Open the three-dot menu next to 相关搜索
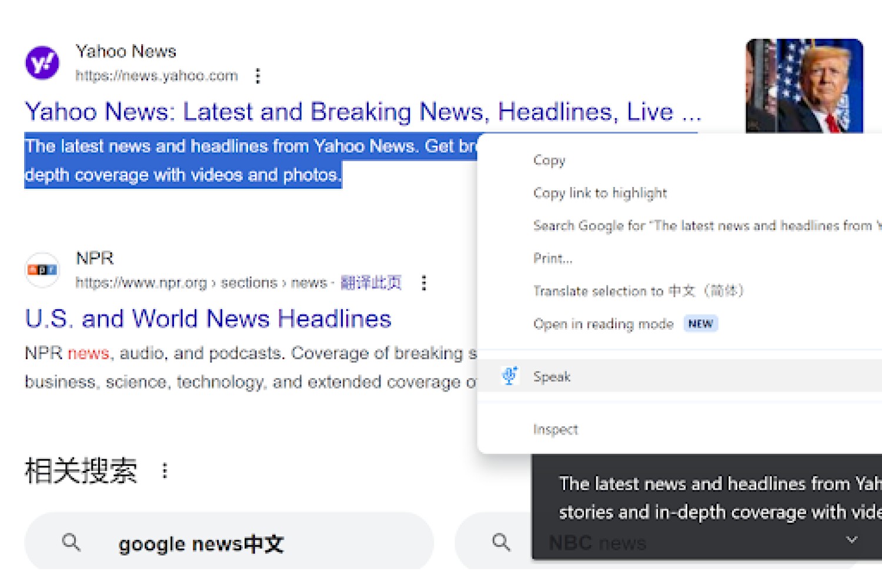Screen dimensions: 882x588 (165, 470)
